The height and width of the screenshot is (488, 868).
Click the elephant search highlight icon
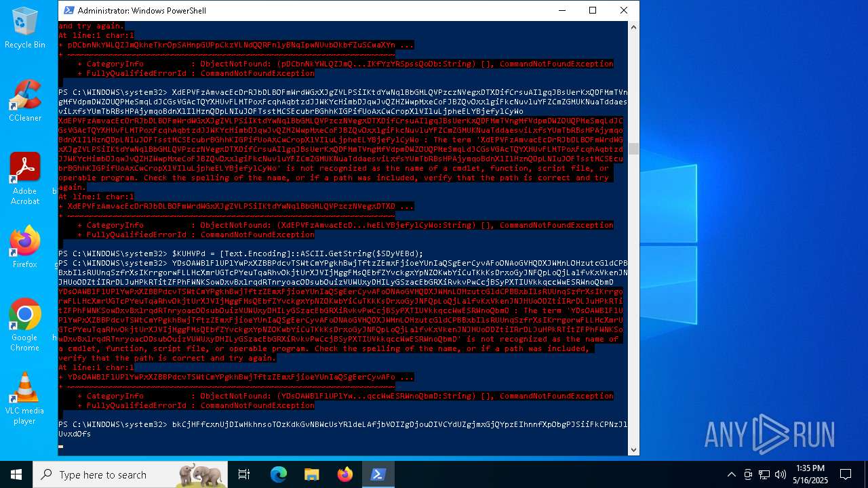[x=201, y=474]
